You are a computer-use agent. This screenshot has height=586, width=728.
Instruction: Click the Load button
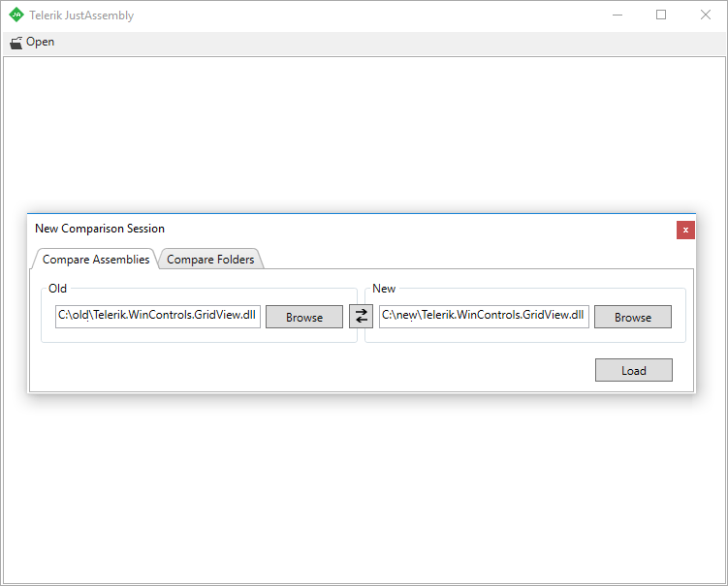(633, 370)
